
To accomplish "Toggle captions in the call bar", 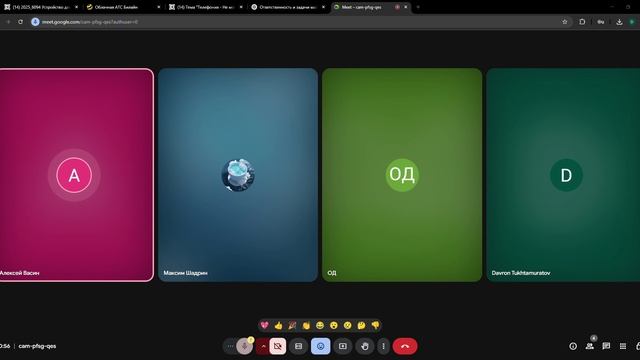I will [x=298, y=346].
